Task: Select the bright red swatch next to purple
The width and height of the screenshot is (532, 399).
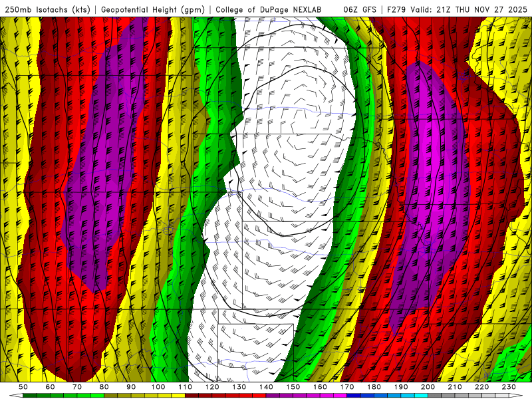Action: (x=259, y=396)
